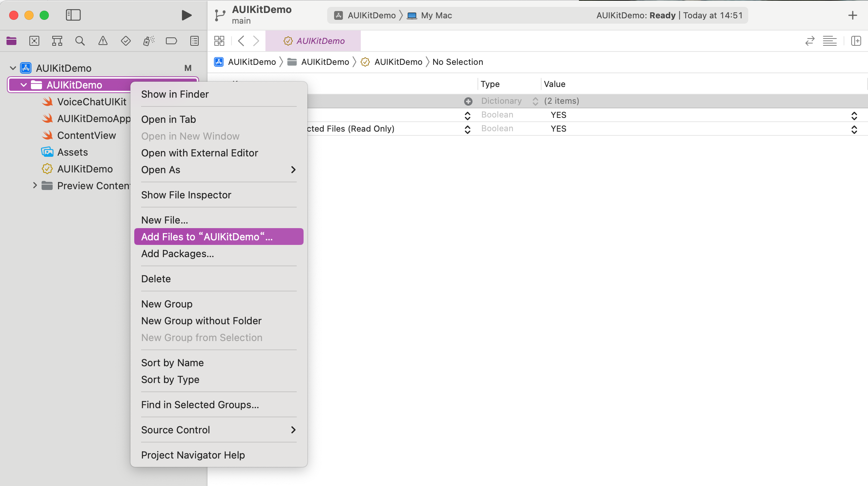Click the source control branch icon

(220, 15)
